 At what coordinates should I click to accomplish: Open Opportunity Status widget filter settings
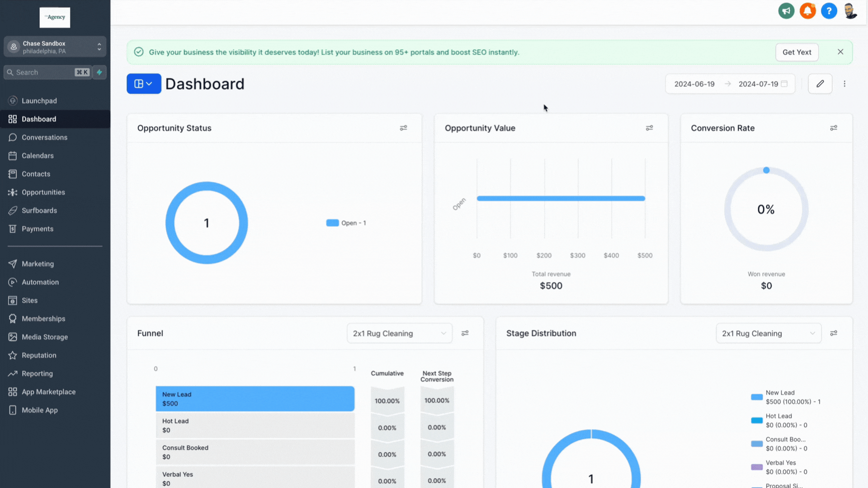[403, 128]
